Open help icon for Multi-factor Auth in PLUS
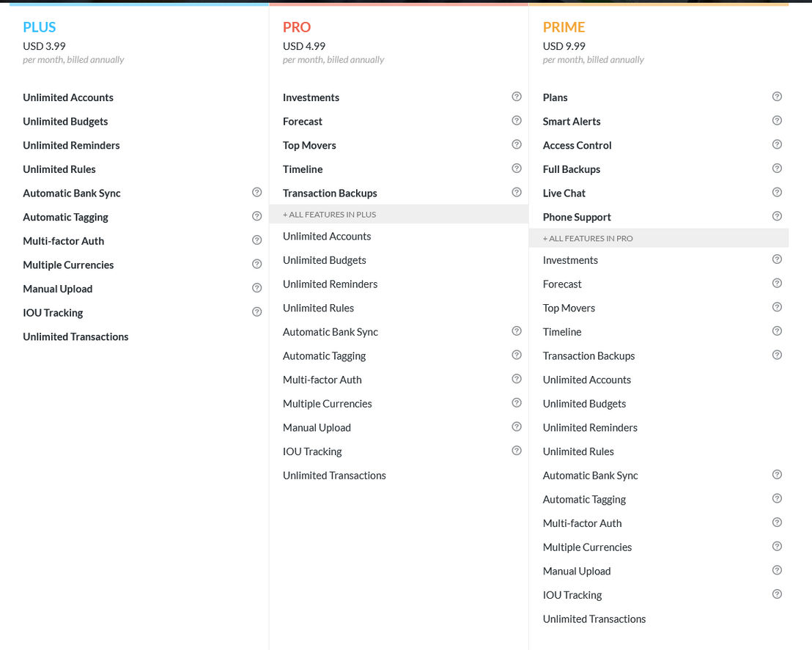The image size is (812, 650). click(x=256, y=240)
